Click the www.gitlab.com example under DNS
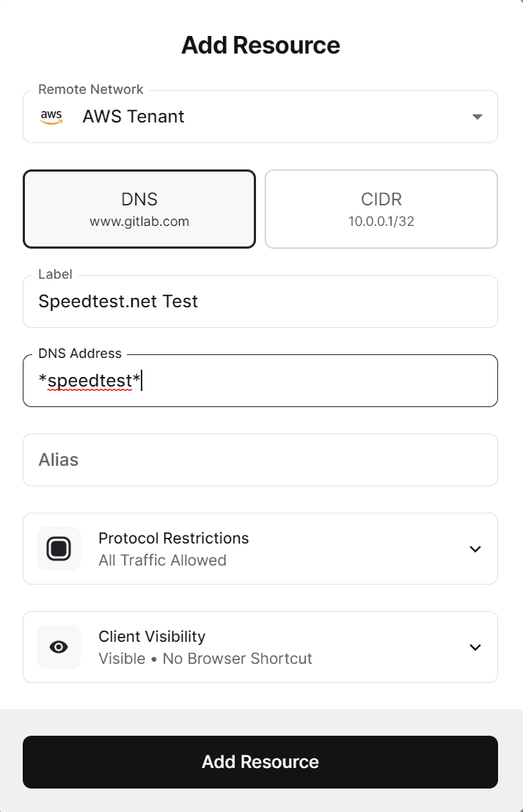This screenshot has height=812, width=523. (139, 222)
